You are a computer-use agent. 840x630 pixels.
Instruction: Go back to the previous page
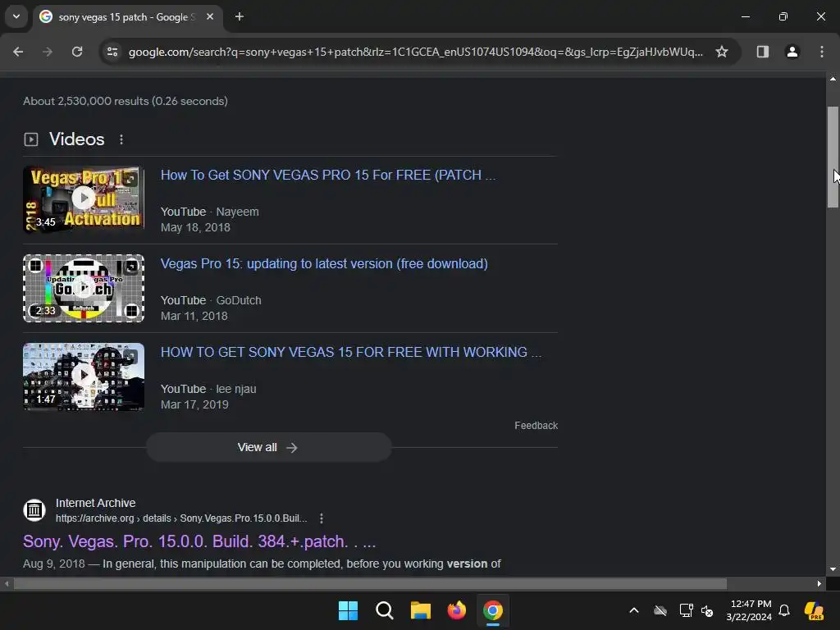(x=18, y=52)
